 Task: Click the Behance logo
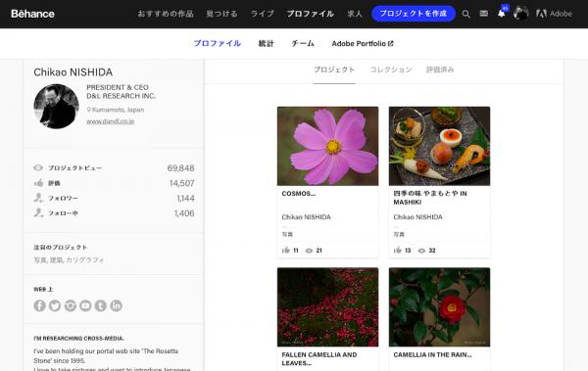[32, 14]
